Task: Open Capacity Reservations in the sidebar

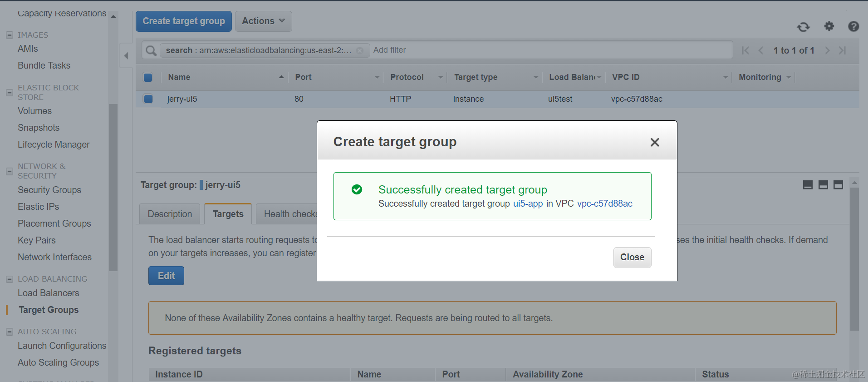Action: (x=62, y=13)
